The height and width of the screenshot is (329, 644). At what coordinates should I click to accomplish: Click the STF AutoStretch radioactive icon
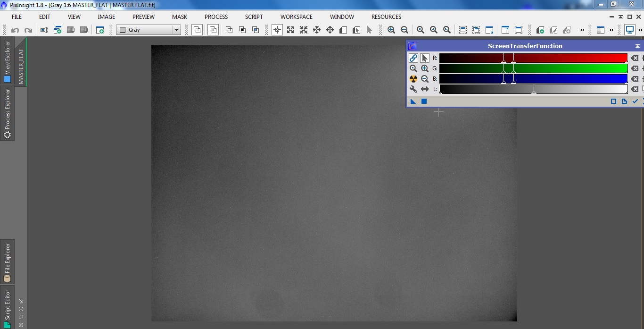coord(413,79)
